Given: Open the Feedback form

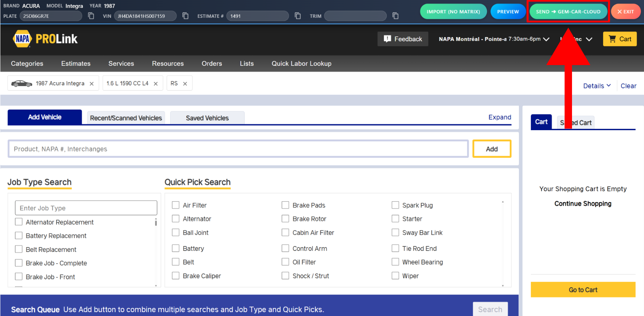Looking at the screenshot, I should tap(403, 39).
